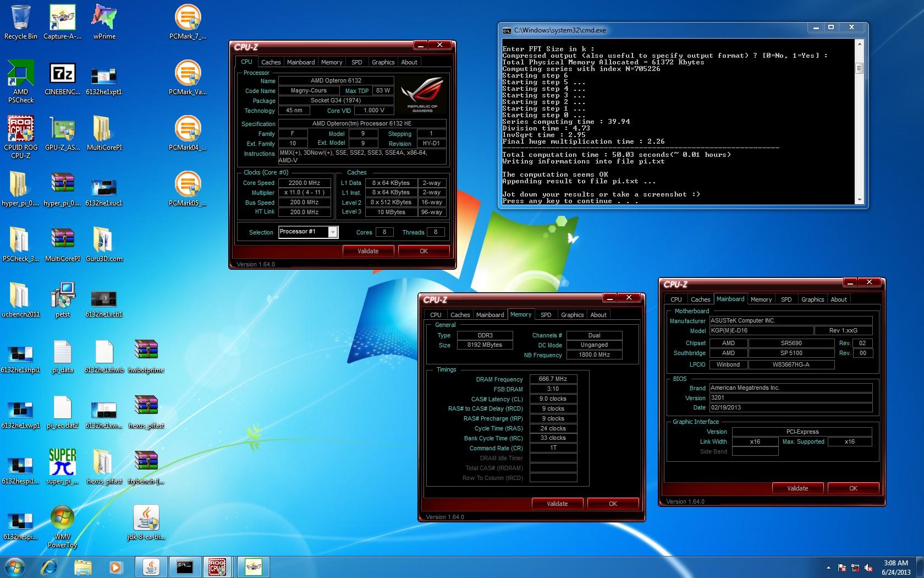Open the hexus_pifast folder icon
Viewport: 924px width, 578px height.
(105, 467)
